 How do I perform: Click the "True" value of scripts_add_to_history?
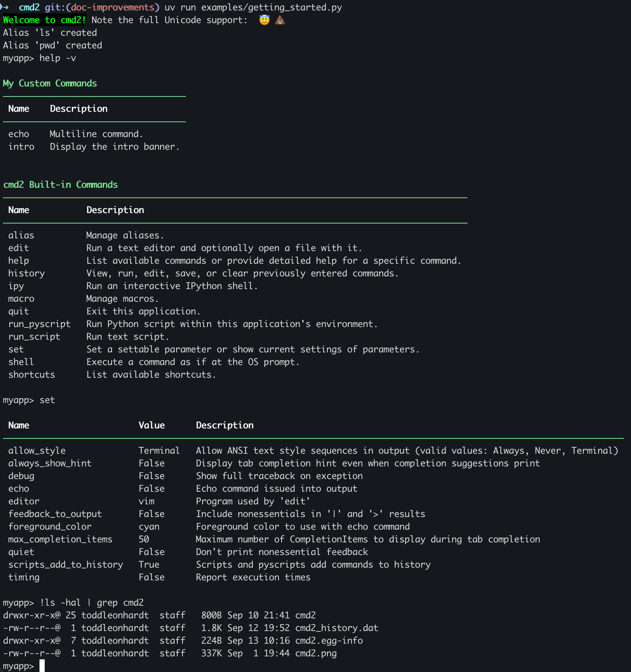click(149, 565)
